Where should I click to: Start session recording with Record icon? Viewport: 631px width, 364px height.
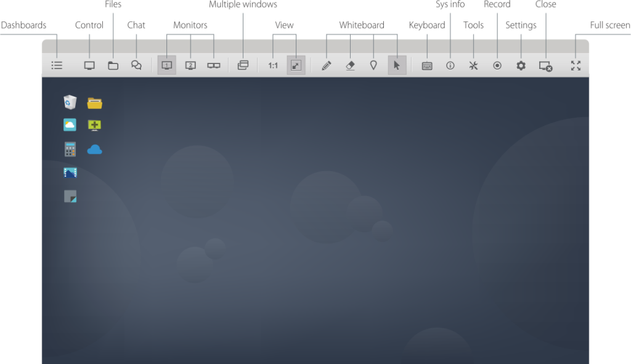pos(497,65)
